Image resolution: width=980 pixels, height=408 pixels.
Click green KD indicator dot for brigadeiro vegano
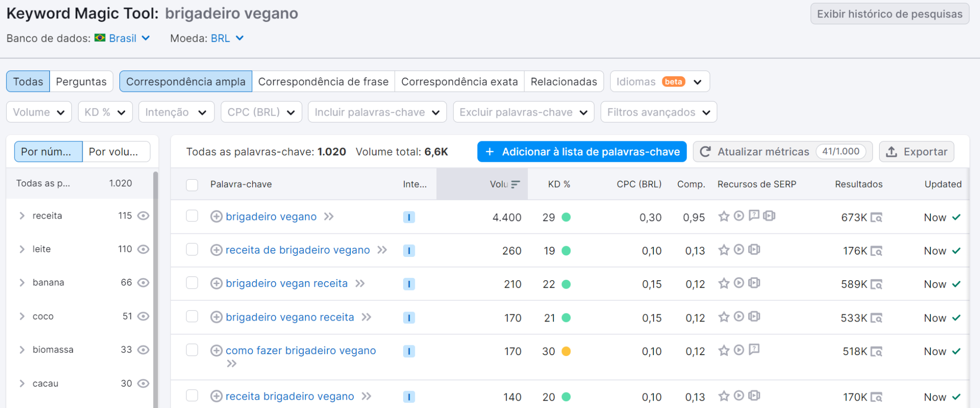(x=566, y=217)
